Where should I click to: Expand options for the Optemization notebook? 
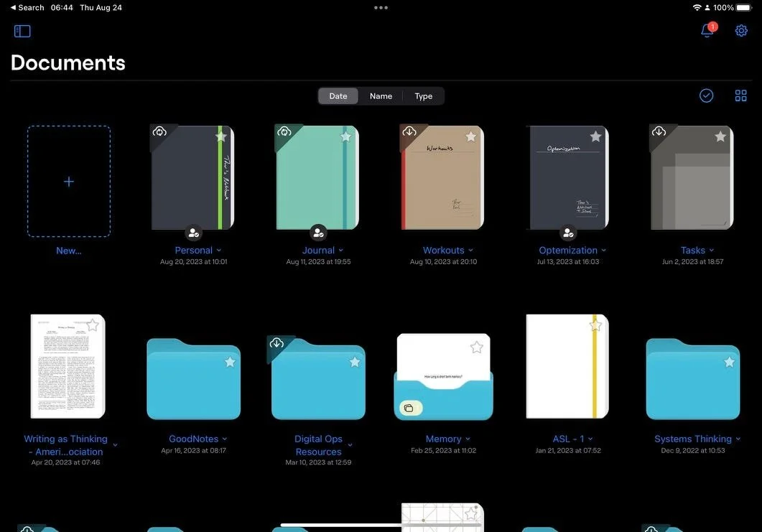(x=603, y=250)
